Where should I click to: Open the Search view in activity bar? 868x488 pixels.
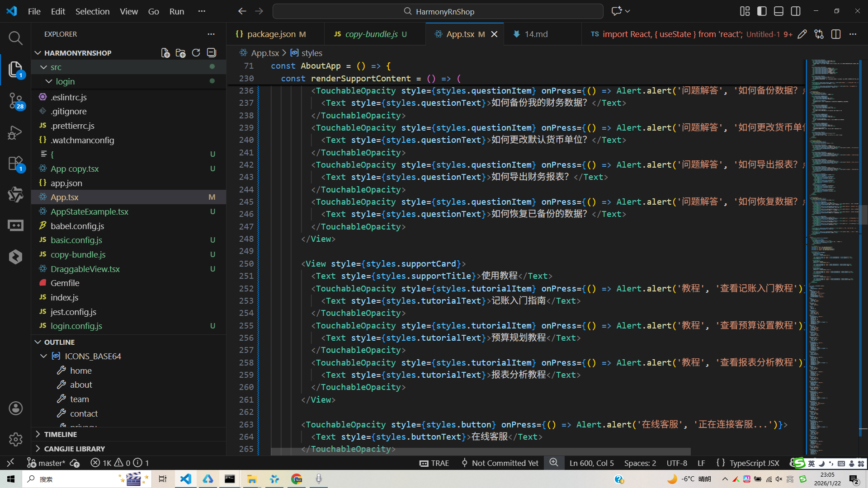pos(15,38)
